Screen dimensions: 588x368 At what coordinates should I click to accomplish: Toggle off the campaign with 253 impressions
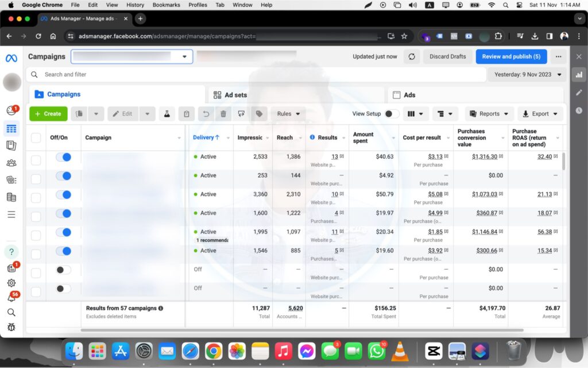(x=63, y=176)
